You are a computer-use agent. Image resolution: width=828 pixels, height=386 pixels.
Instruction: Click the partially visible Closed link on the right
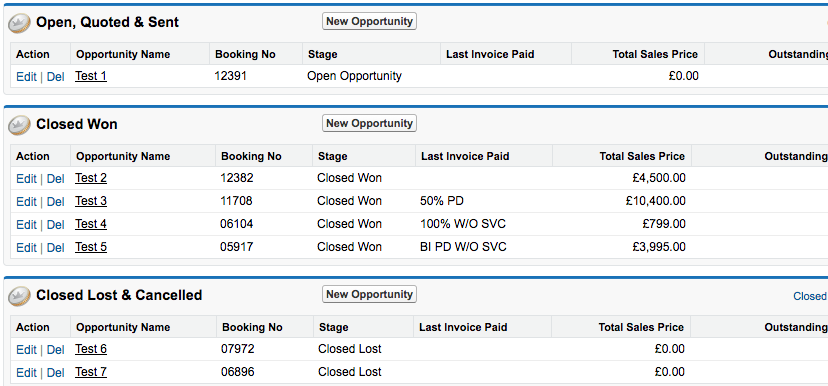810,296
